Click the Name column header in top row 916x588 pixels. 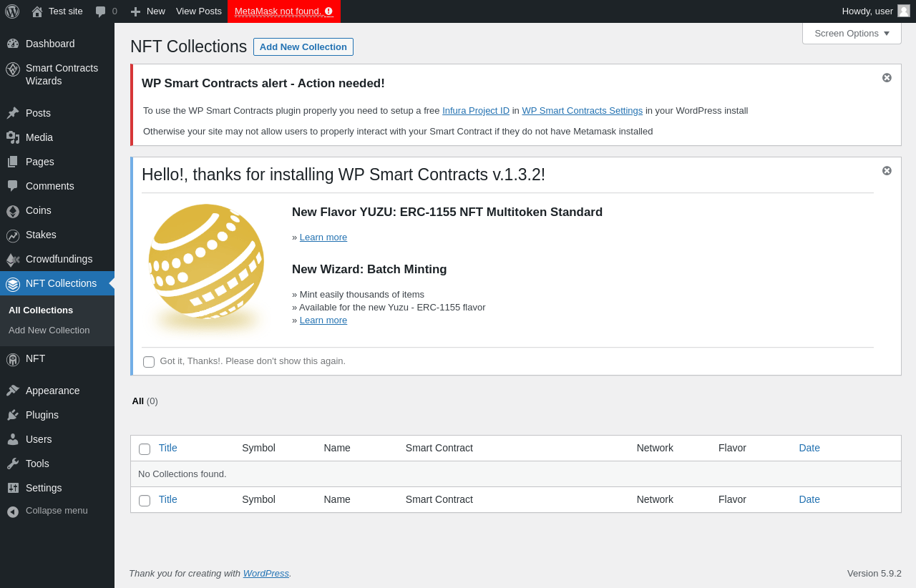(x=337, y=448)
